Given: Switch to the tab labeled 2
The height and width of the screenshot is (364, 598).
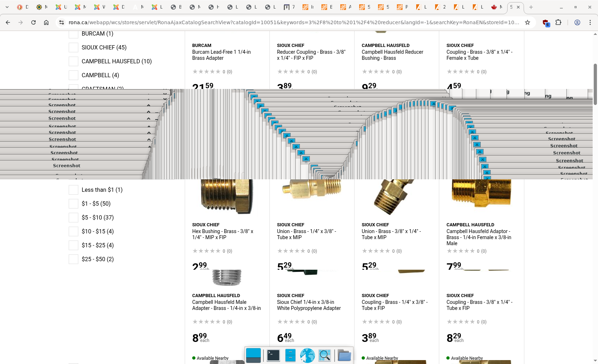Looking at the screenshot, I should click(440, 7).
